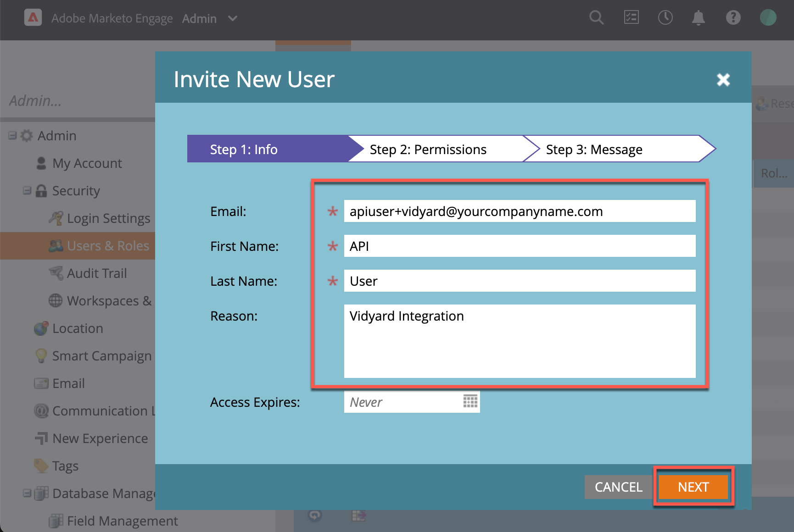Image resolution: width=794 pixels, height=532 pixels.
Task: Click the Email input field
Action: (x=520, y=211)
